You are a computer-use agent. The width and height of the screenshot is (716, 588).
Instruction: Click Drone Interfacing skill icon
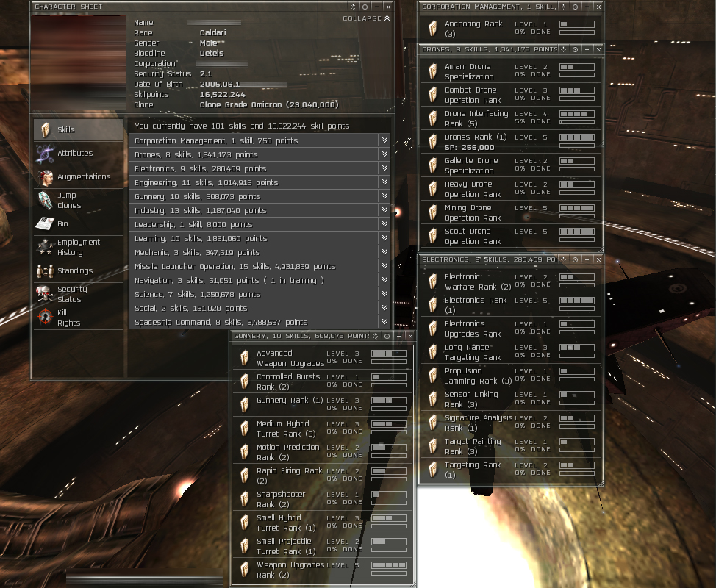(x=432, y=118)
